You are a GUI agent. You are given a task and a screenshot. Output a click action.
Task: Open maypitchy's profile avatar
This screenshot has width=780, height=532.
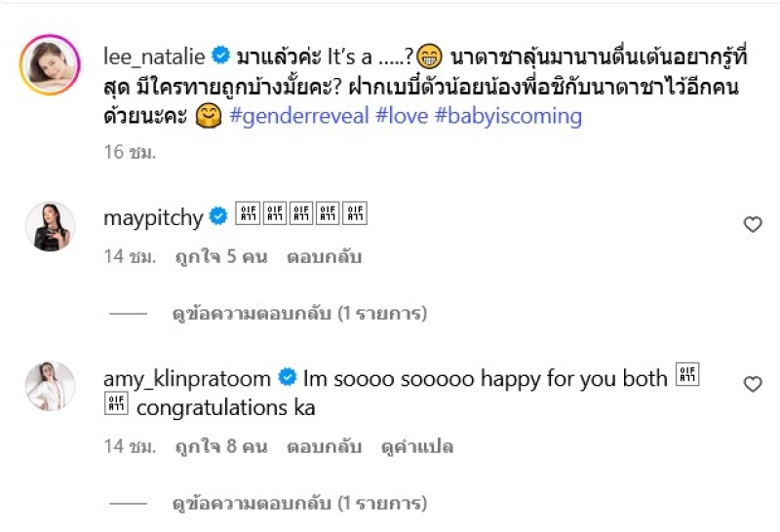[x=50, y=226]
